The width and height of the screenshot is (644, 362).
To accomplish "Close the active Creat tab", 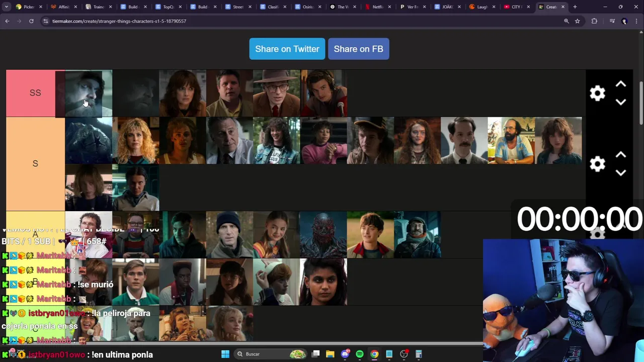I will [x=563, y=7].
